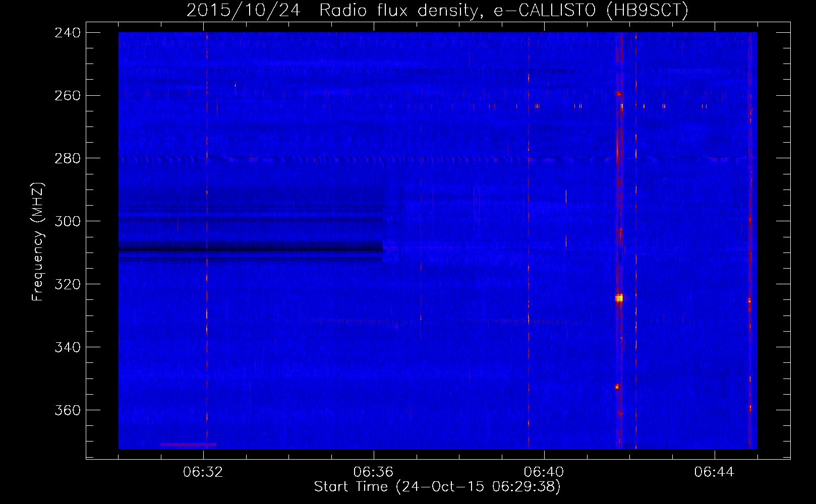Click the bright yellow burst near 325 MHz
Screen dimensions: 816x504
pyautogui.click(x=619, y=298)
